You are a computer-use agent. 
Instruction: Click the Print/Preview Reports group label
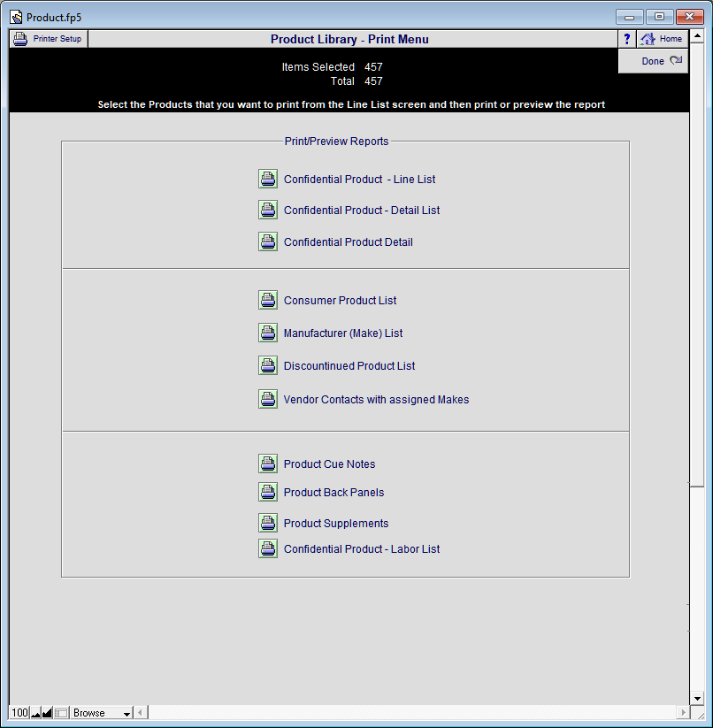336,142
